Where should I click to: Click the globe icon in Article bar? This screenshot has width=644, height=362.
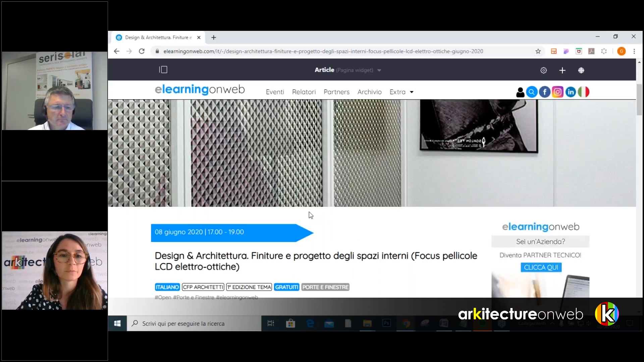tap(581, 70)
